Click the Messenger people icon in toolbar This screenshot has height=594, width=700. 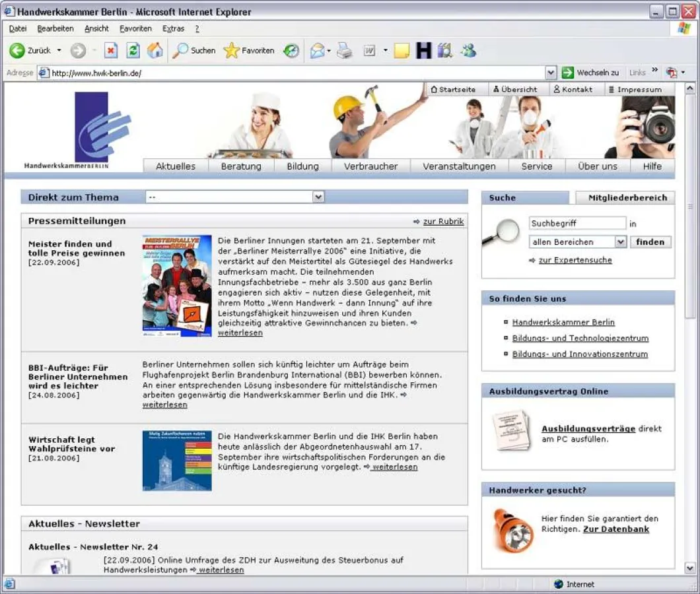point(469,51)
